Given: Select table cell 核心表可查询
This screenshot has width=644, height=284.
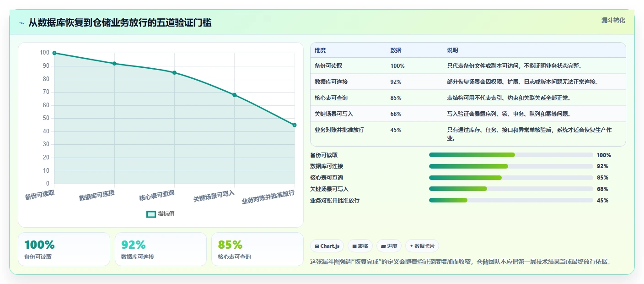Looking at the screenshot, I should point(331,98).
